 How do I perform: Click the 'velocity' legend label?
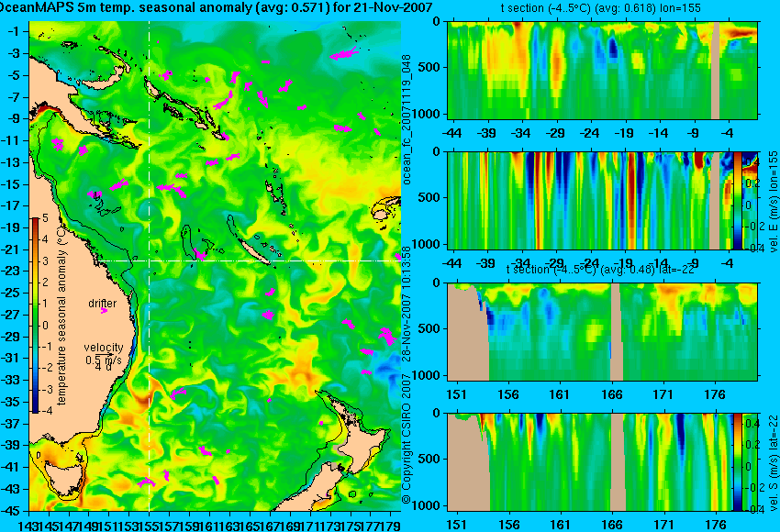pos(104,348)
